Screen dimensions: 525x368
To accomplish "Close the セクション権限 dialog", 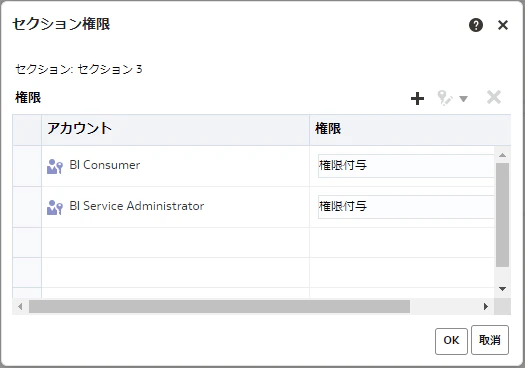I will click(x=503, y=25).
